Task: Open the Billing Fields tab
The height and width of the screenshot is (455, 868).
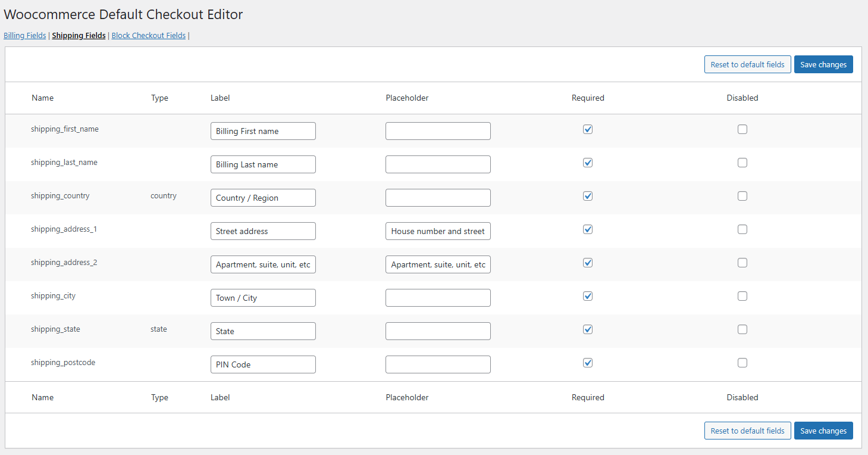Action: tap(24, 36)
